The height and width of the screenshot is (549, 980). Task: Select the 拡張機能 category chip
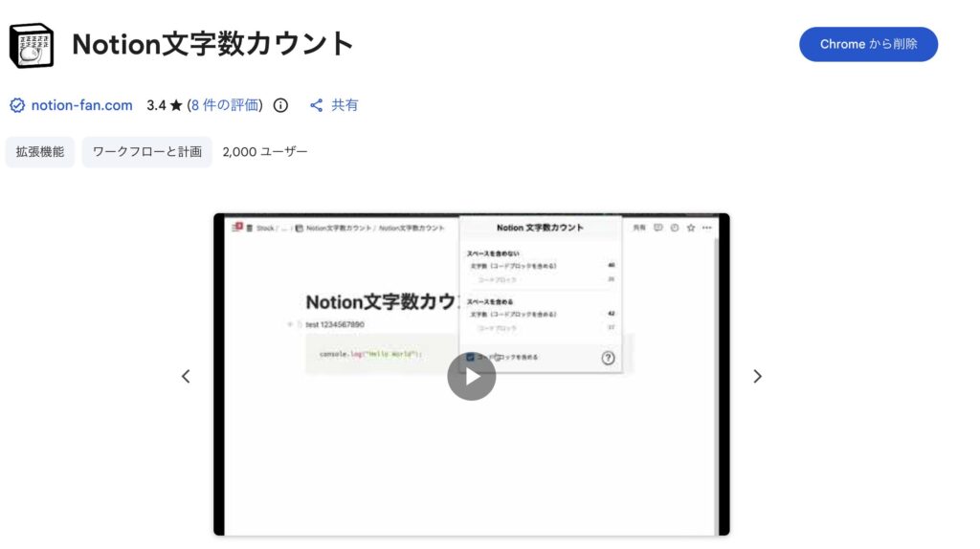point(40,151)
